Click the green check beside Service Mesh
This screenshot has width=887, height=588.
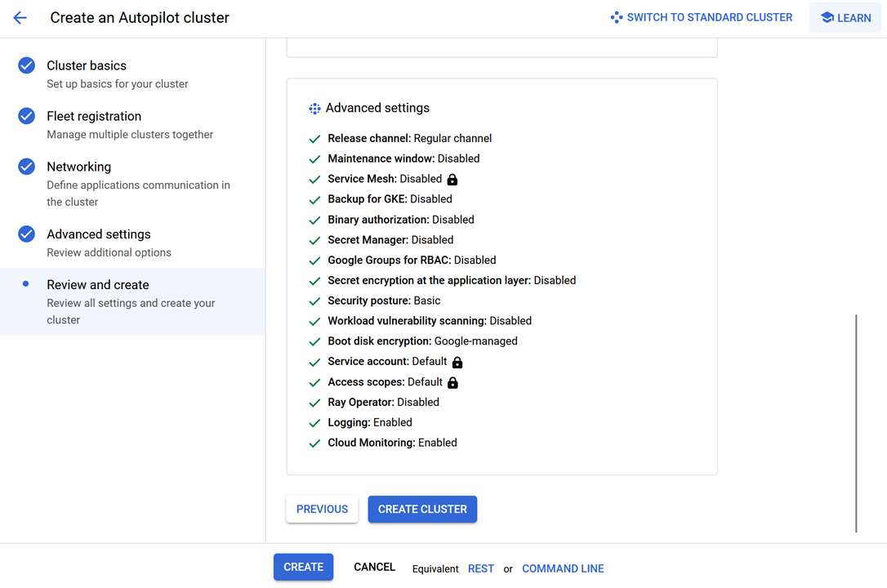click(314, 180)
